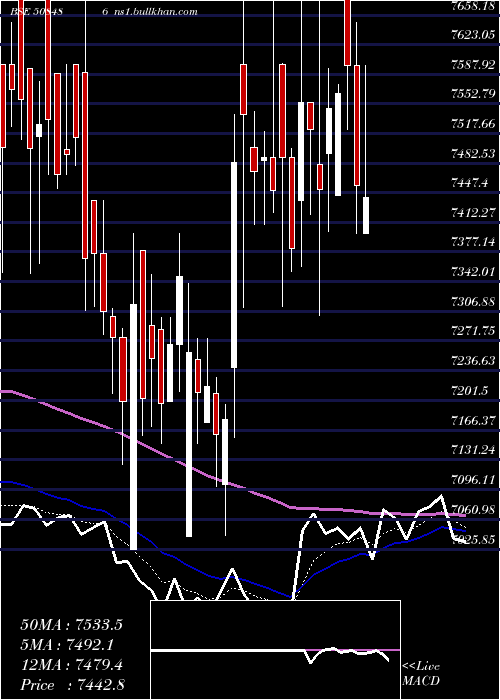Viewport: 500px width, 700px height.
Task: Click the 7025.85 price axis label
Action: pyautogui.click(x=474, y=539)
